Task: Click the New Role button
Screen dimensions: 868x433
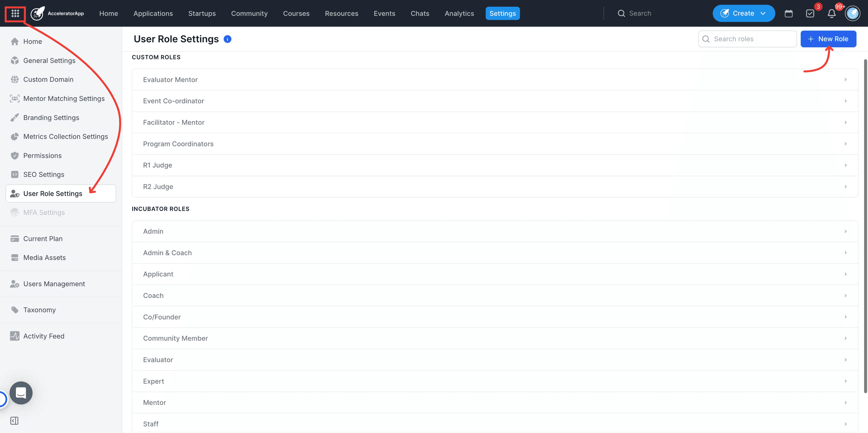Action: [x=828, y=39]
